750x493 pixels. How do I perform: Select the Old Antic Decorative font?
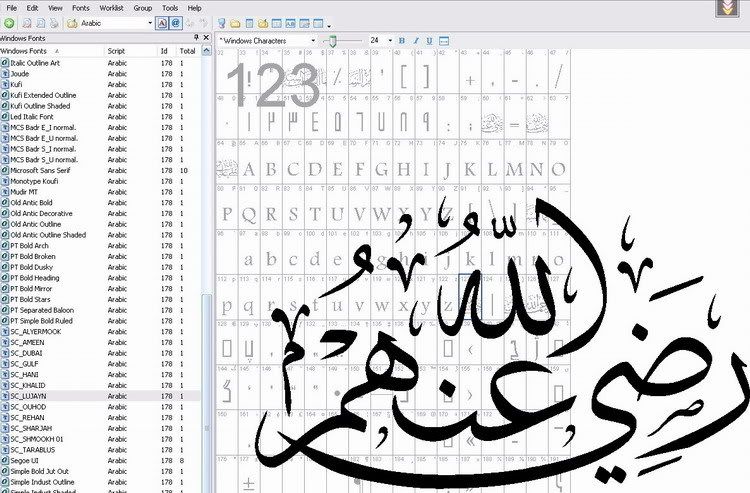coord(100,213)
